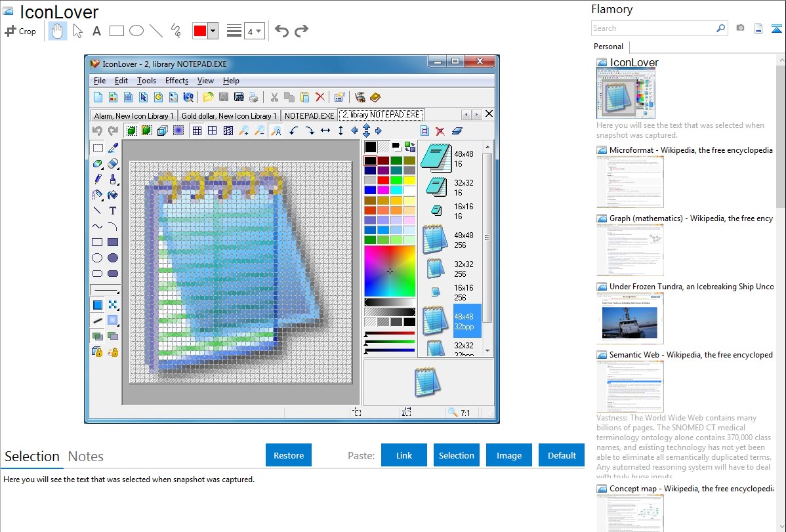Select the eraser tool in IconLover
This screenshot has height=532, width=786.
tap(114, 163)
